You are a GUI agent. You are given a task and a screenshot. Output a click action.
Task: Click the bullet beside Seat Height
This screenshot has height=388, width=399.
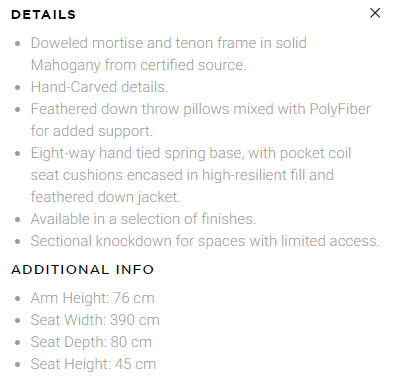18,364
